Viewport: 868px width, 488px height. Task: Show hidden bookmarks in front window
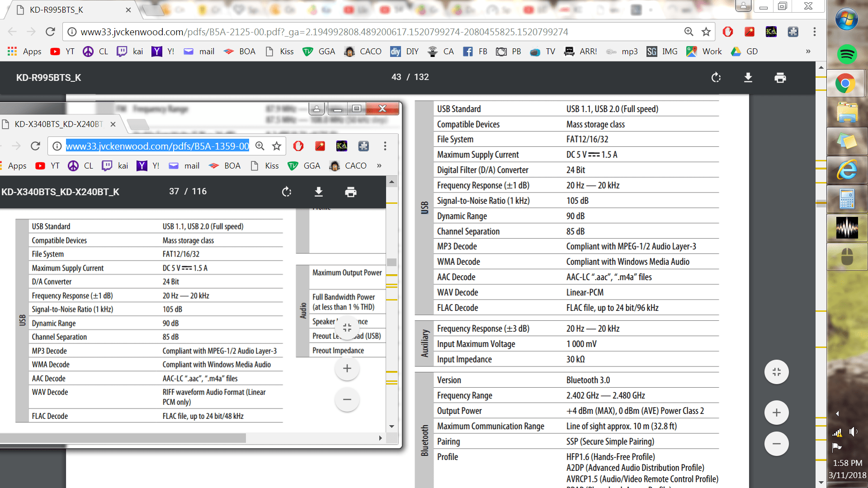tap(379, 166)
